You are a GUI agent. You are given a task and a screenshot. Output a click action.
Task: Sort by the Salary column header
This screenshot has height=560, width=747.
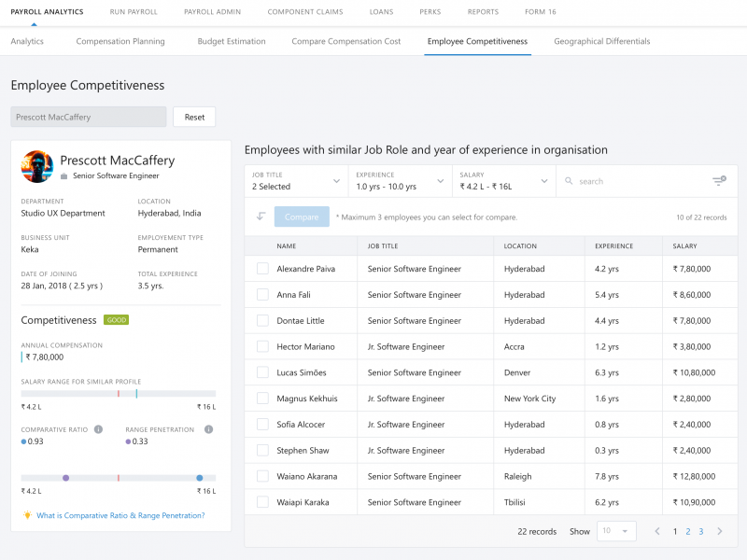pos(684,246)
